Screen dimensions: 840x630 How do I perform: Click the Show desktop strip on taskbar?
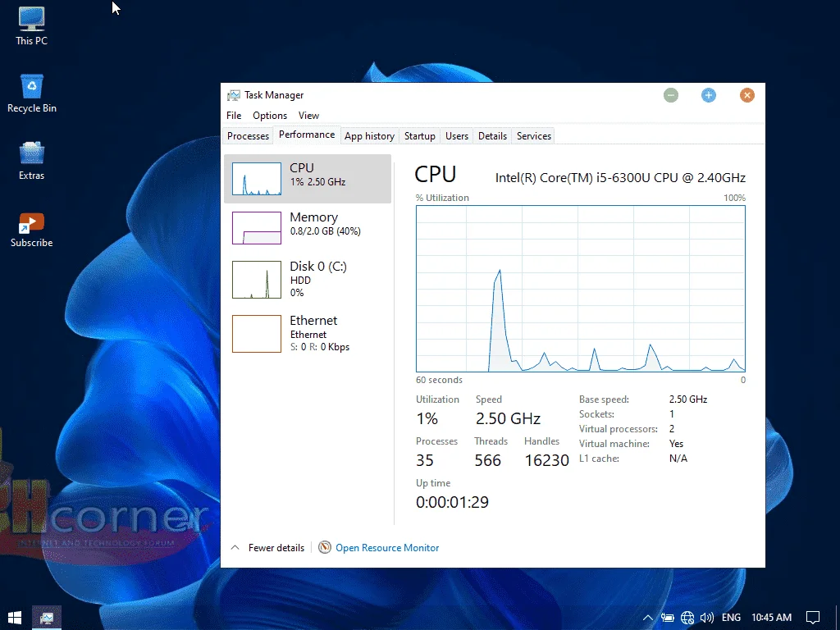(838, 618)
